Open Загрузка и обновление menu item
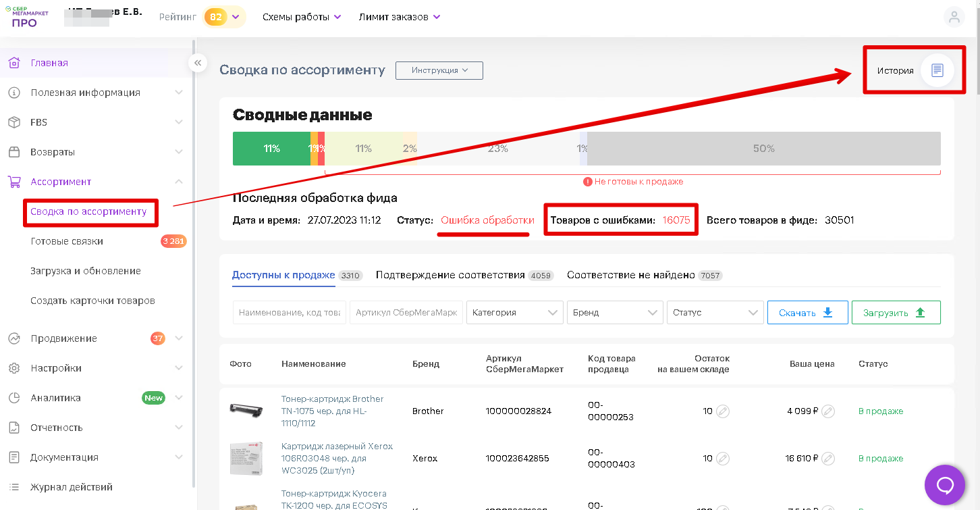 [x=86, y=271]
